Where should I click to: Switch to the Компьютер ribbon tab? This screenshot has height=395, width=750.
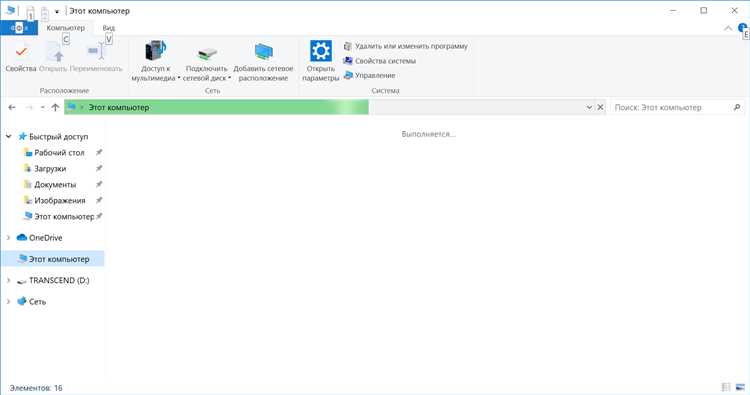tap(66, 28)
